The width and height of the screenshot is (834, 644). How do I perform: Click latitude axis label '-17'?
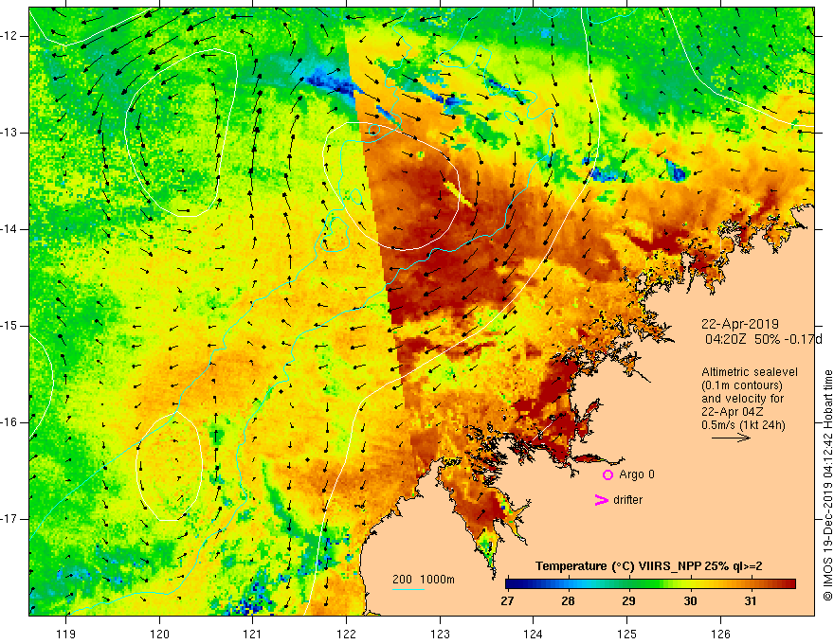click(9, 519)
